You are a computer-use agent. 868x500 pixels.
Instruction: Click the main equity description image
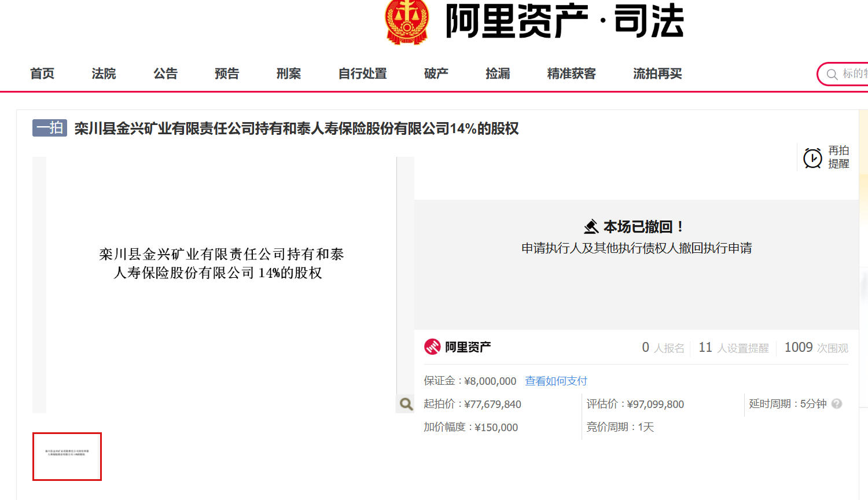coord(222,285)
